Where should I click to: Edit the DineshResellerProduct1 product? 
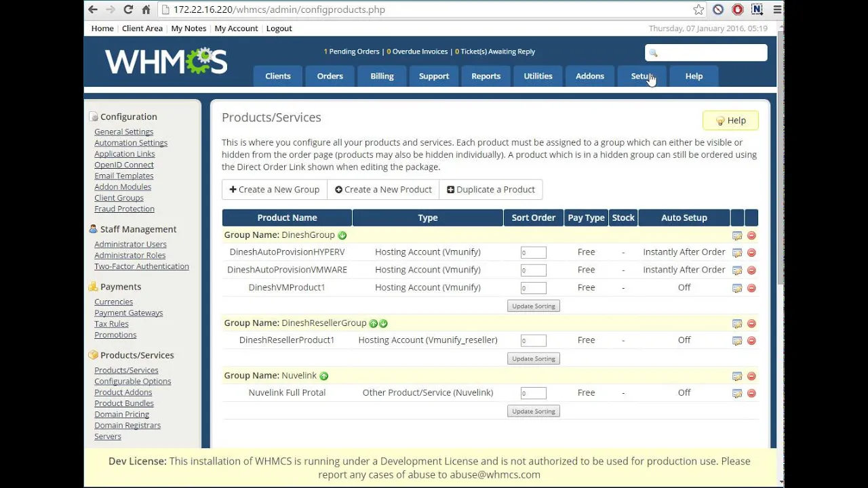coord(737,341)
